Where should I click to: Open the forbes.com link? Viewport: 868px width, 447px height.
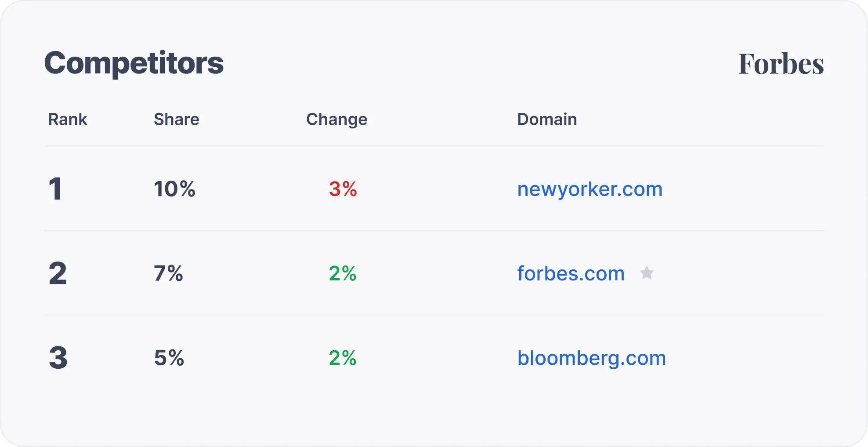coord(570,273)
